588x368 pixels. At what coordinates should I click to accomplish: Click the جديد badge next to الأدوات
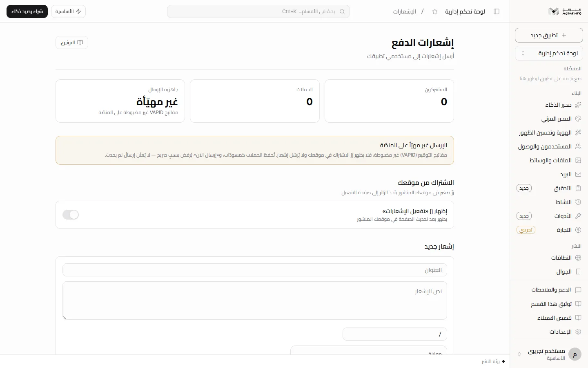(x=524, y=216)
